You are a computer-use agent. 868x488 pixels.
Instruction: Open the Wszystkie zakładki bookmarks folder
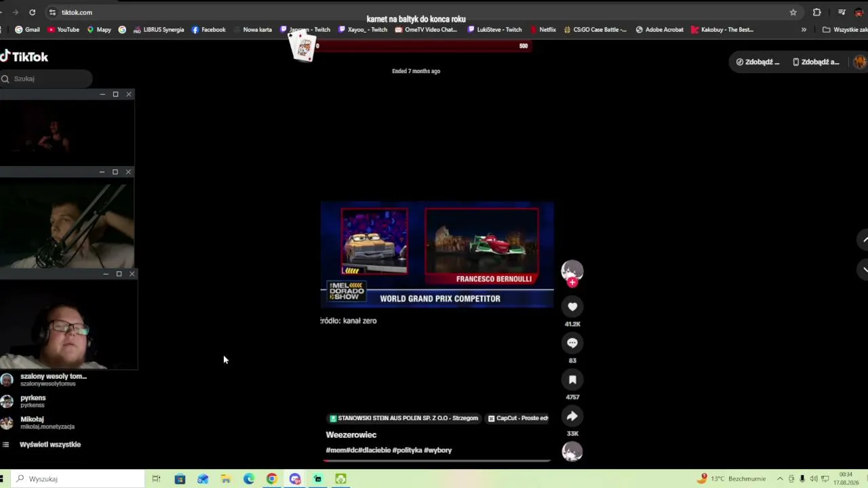pos(845,30)
